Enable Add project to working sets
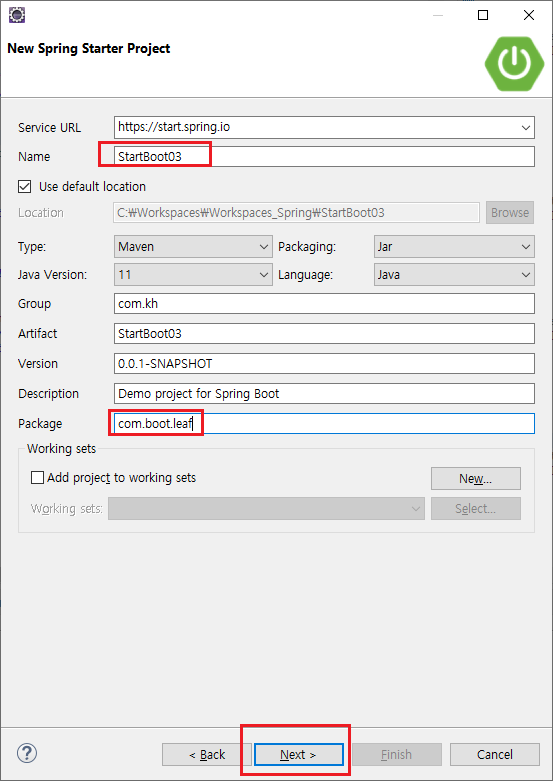 pyautogui.click(x=37, y=478)
